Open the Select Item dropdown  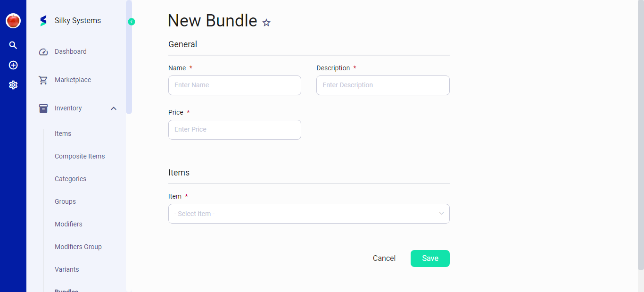point(309,214)
